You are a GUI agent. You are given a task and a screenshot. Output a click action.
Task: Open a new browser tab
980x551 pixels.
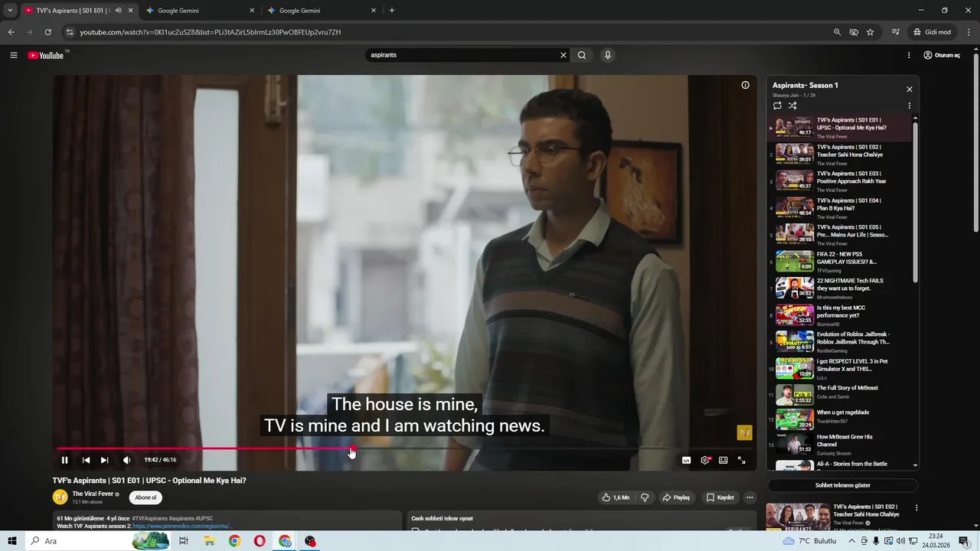click(x=392, y=11)
